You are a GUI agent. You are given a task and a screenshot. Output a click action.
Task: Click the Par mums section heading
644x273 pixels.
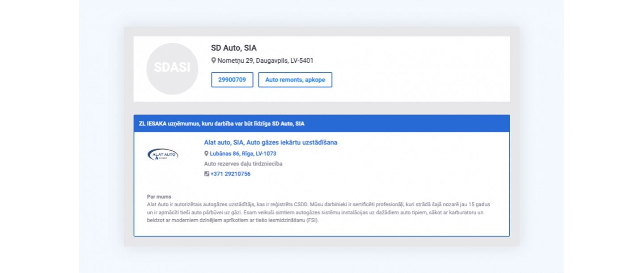point(159,196)
